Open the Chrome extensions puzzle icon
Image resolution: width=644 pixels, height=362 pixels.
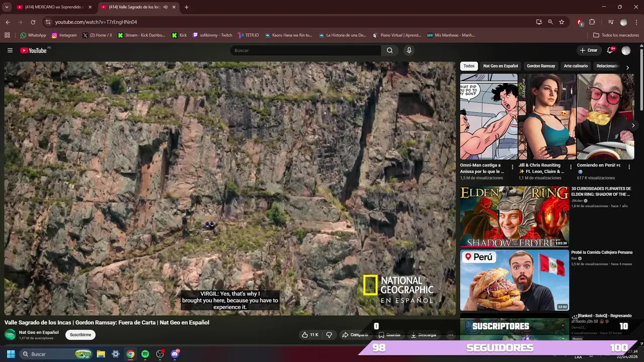[x=592, y=22]
